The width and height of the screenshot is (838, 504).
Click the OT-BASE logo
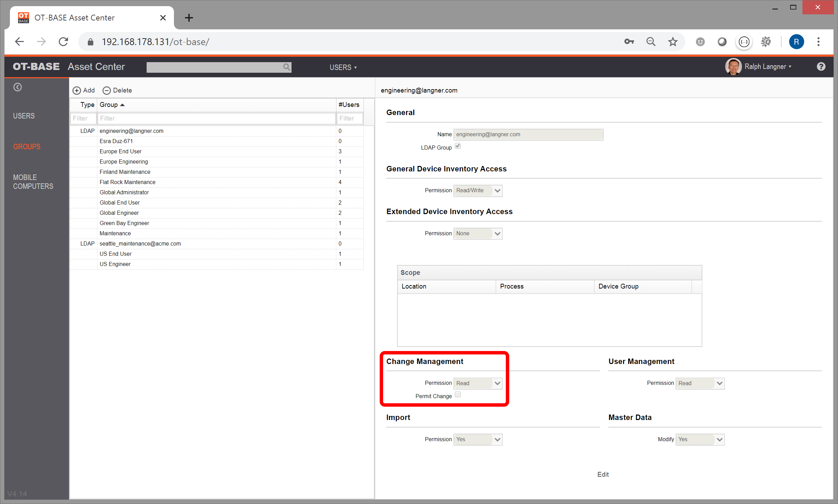[x=36, y=67]
